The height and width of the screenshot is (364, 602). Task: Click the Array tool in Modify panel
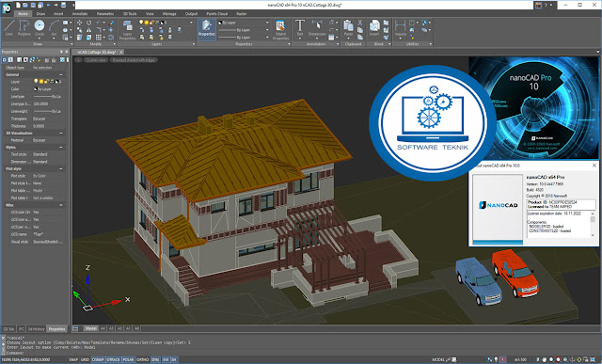coord(99,38)
